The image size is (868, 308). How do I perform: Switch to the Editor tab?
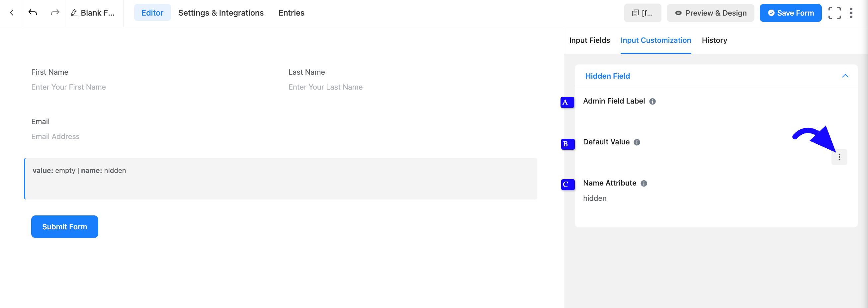tap(152, 13)
